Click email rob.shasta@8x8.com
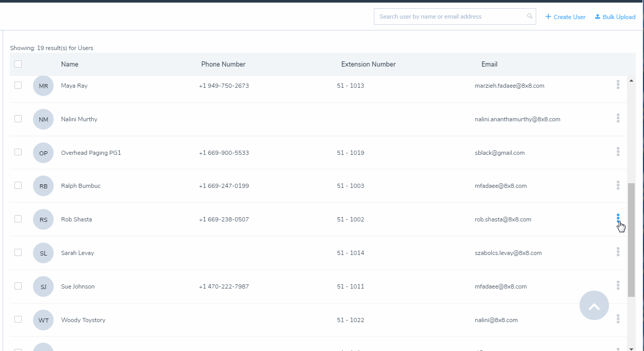Screen dimensions: 644x351 503,219
